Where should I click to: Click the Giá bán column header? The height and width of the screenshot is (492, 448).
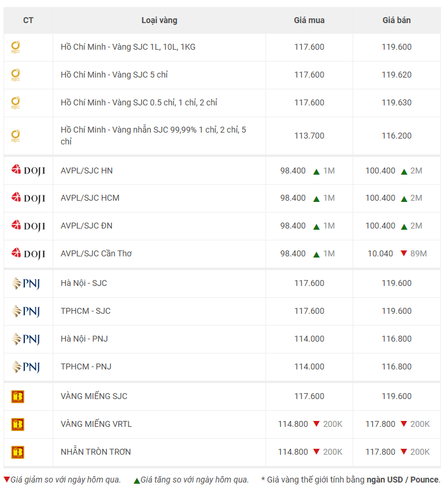tap(396, 20)
